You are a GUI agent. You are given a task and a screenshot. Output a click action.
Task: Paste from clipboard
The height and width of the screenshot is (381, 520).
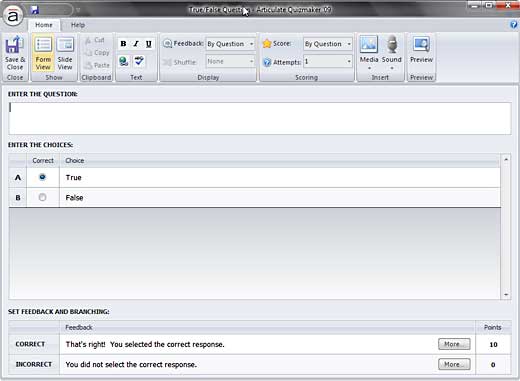pos(97,65)
